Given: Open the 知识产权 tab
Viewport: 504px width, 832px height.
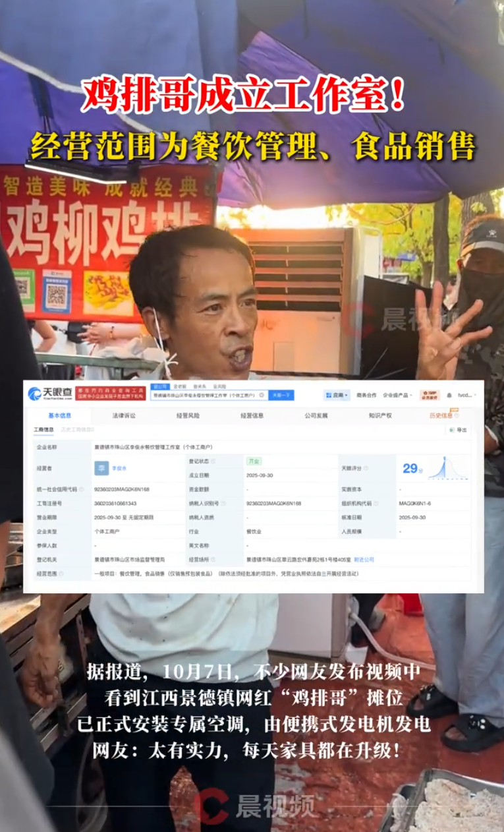Looking at the screenshot, I should click(x=380, y=415).
